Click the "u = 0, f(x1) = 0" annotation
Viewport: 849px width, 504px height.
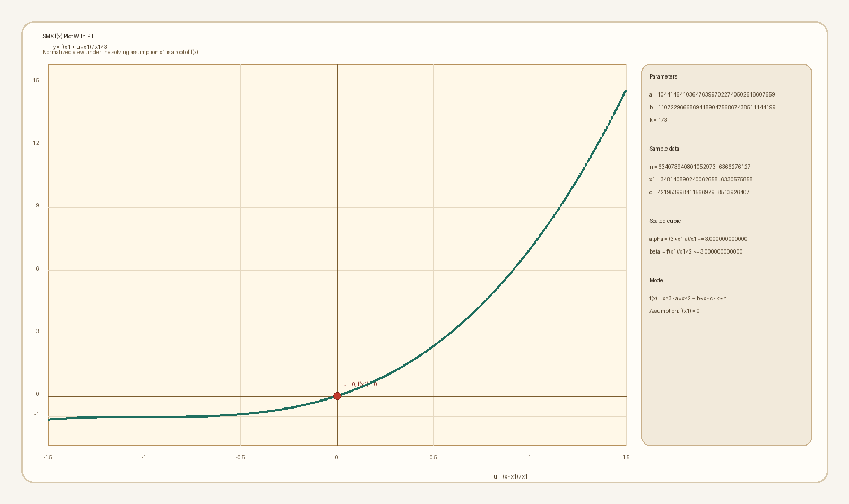click(360, 384)
